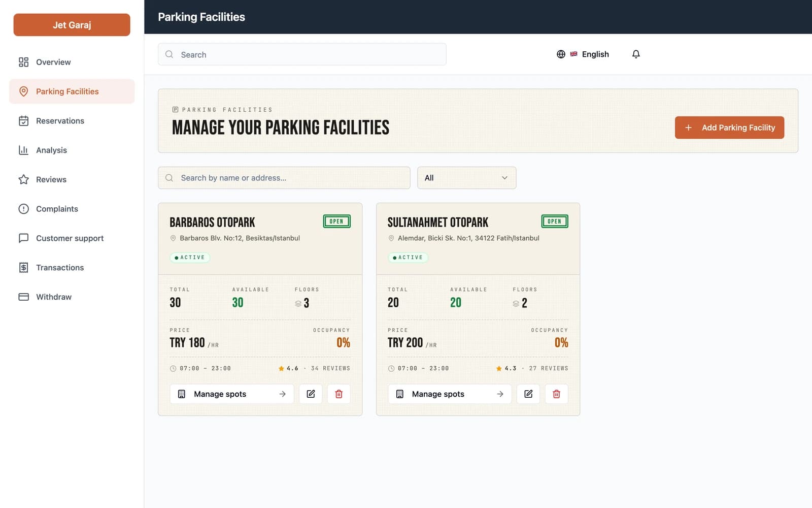Image resolution: width=812 pixels, height=508 pixels.
Task: Click the globe language icon
Action: (561, 54)
